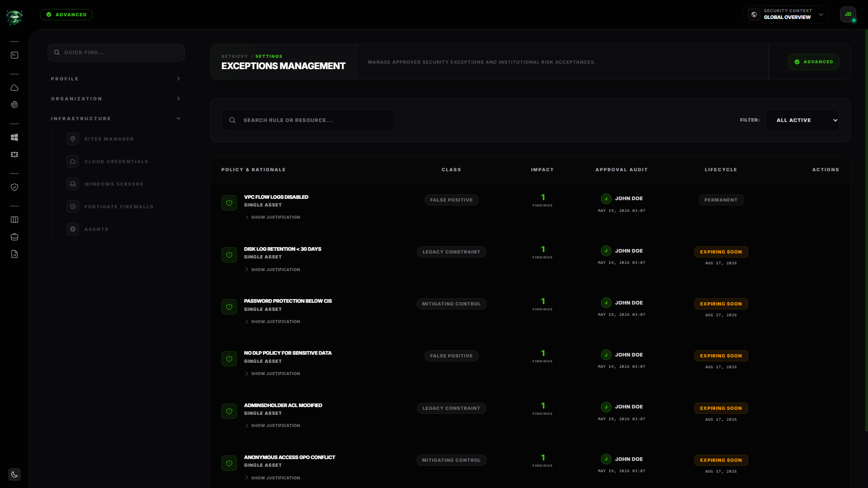
Task: Click the Policy & Rationale column header
Action: 253,170
